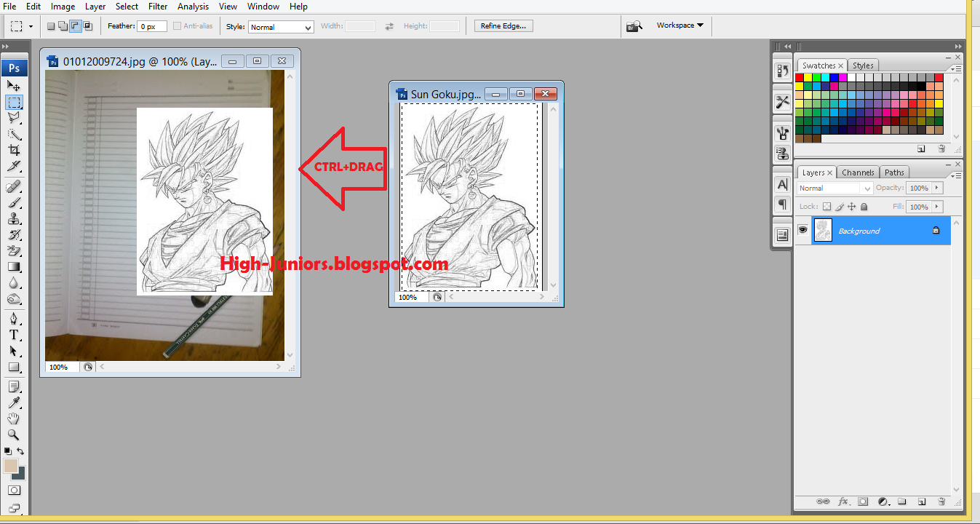Choose Subtract from selection mode

75,26
